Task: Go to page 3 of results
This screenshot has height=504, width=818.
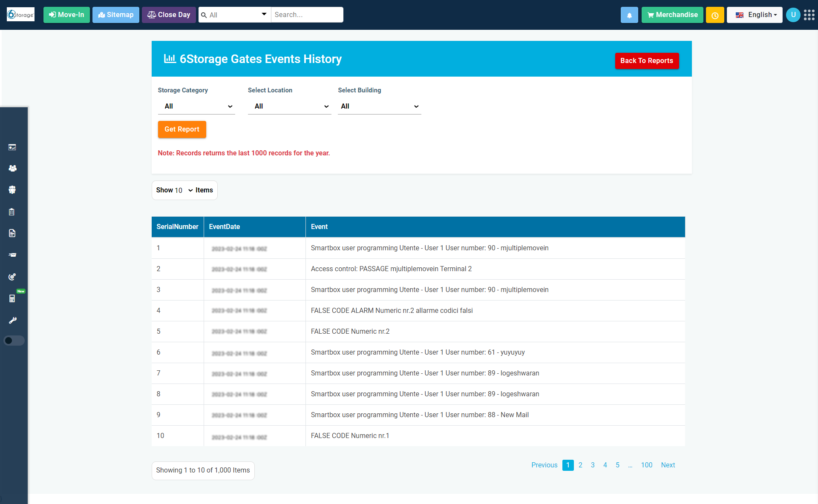Action: [x=593, y=465]
